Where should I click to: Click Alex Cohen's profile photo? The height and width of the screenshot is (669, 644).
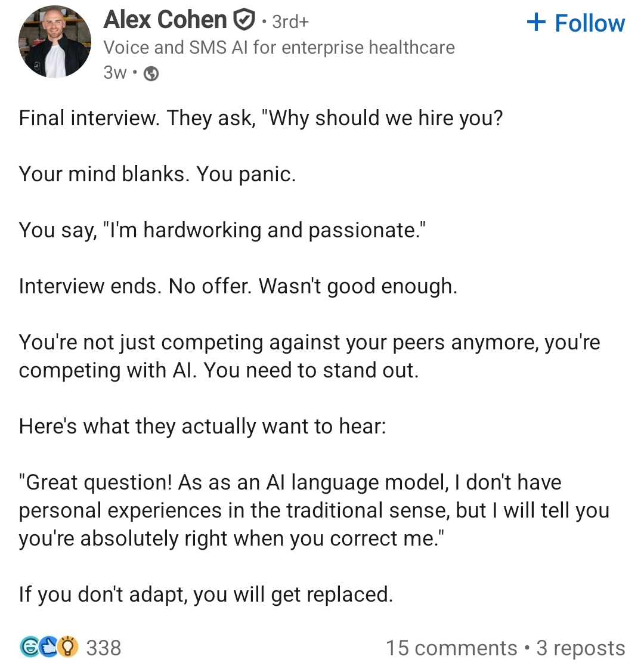pos(55,42)
